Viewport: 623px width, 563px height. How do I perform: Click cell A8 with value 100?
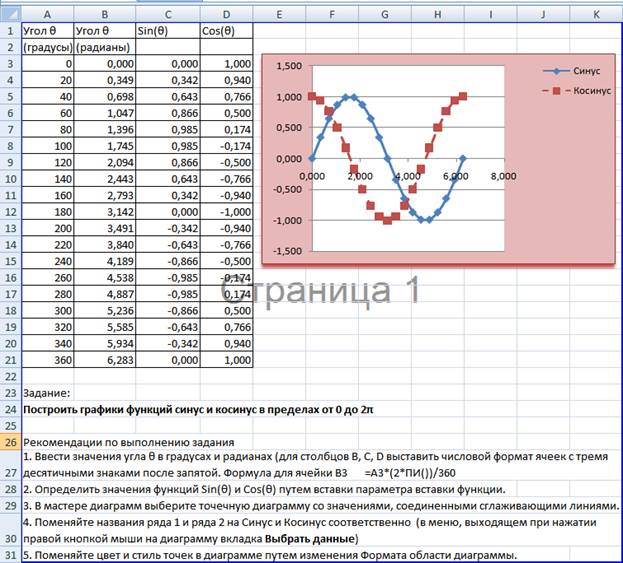pyautogui.click(x=48, y=146)
